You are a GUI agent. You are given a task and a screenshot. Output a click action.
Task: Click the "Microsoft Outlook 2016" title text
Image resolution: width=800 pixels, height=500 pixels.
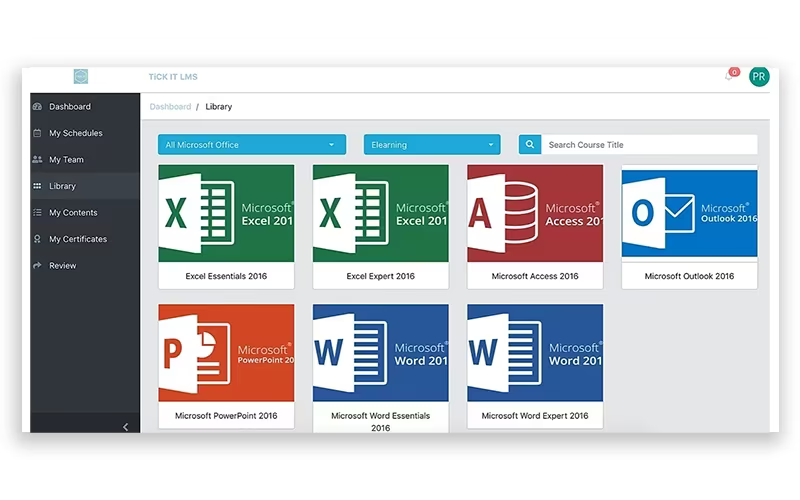[689, 276]
